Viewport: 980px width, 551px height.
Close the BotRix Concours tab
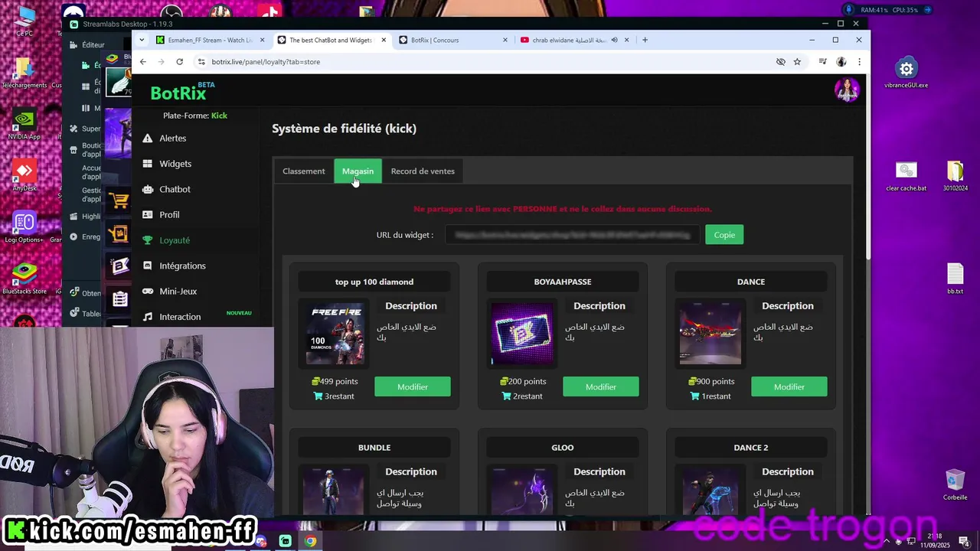point(505,40)
